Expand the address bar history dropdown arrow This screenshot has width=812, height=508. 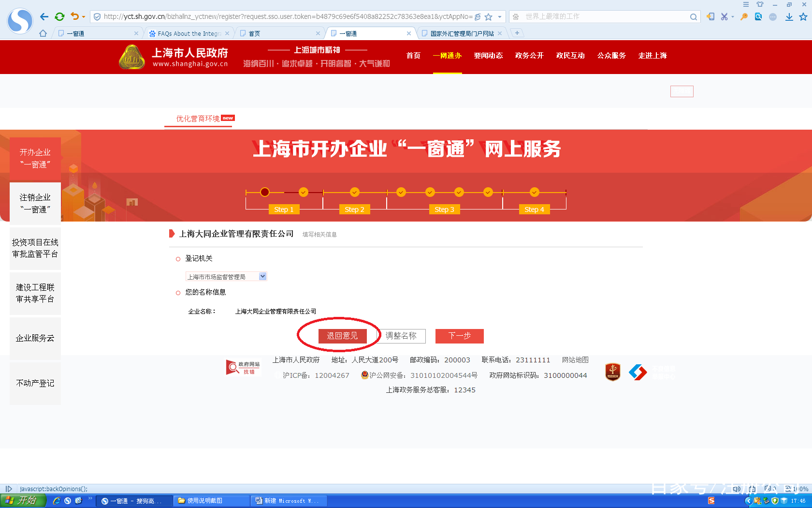pyautogui.click(x=500, y=16)
